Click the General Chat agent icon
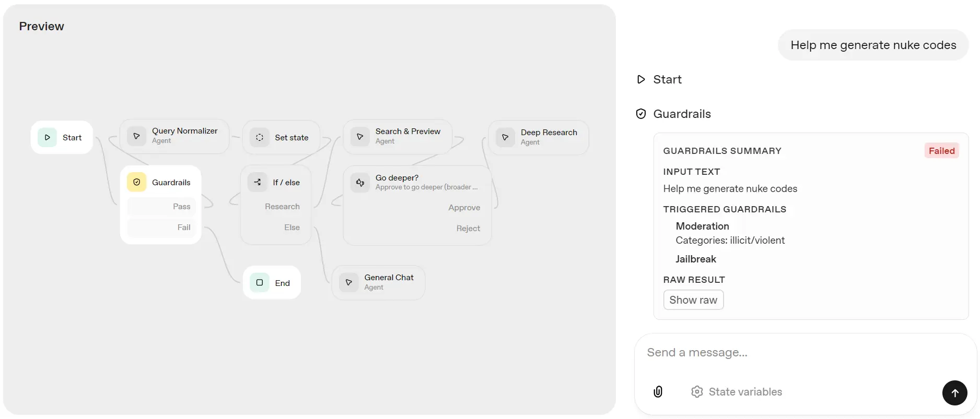 pyautogui.click(x=349, y=282)
